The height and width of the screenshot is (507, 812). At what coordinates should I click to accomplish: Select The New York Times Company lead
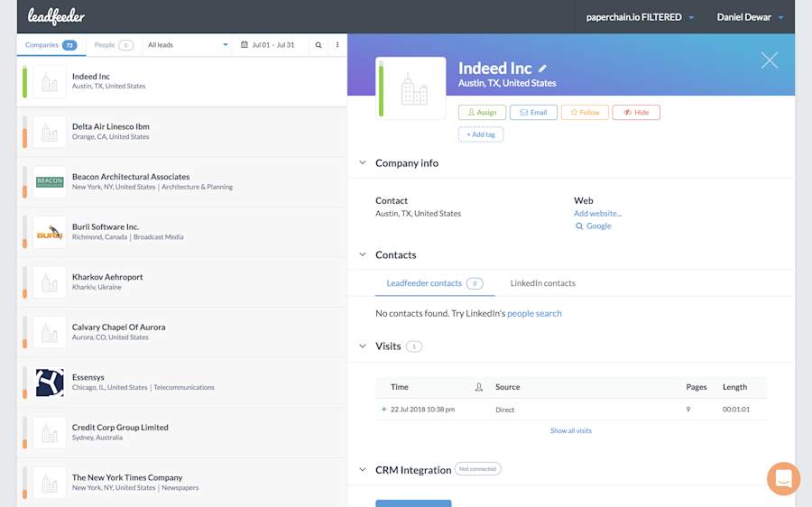(181, 483)
